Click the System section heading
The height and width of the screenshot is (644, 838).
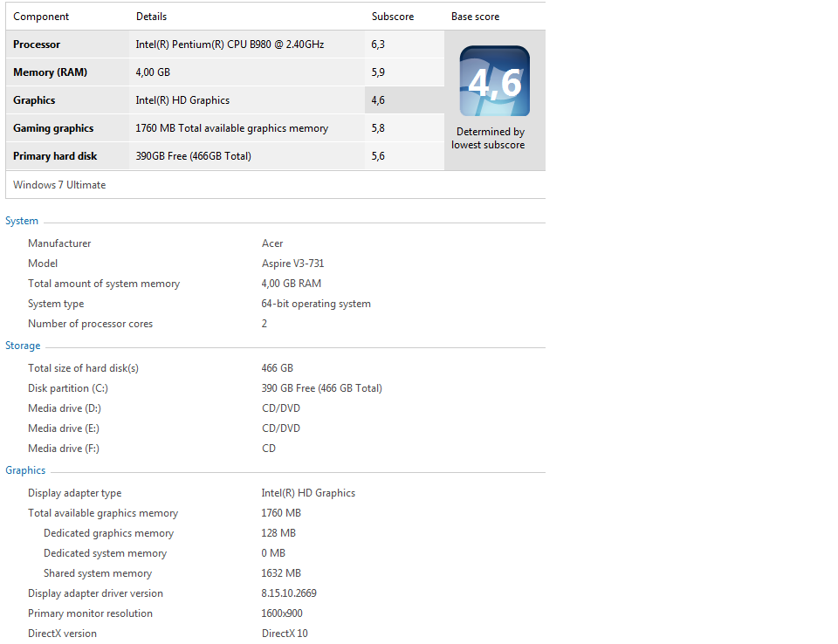[x=22, y=221]
